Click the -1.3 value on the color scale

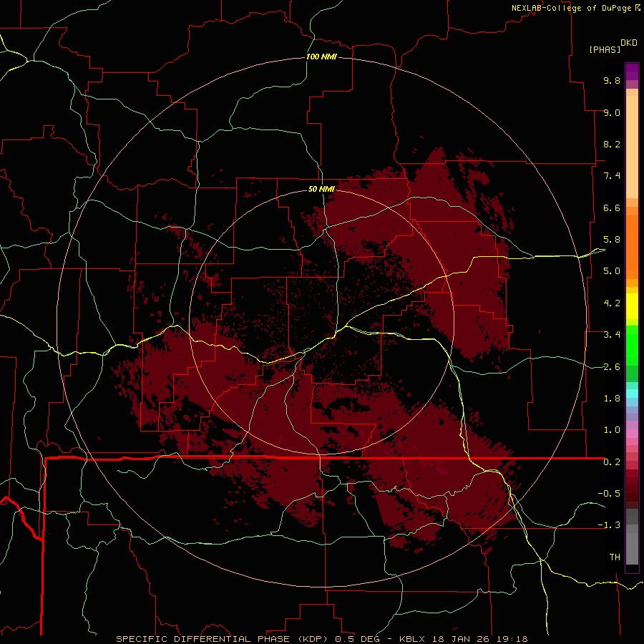[609, 525]
